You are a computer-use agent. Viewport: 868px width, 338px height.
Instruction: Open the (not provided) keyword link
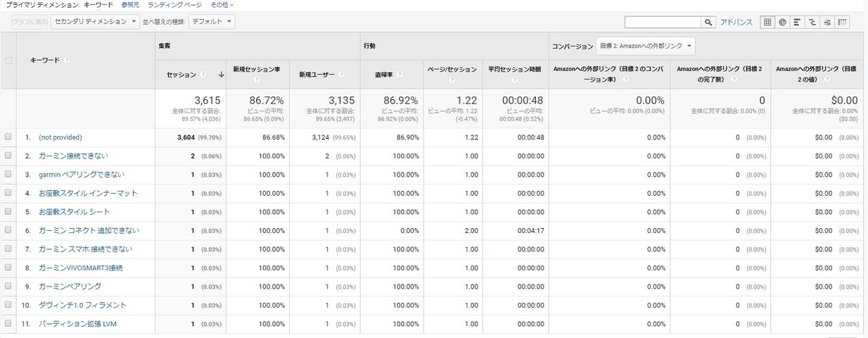click(x=60, y=137)
